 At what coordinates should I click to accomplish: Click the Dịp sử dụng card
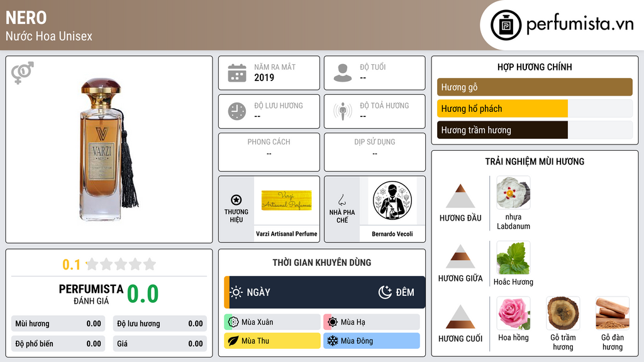(375, 152)
